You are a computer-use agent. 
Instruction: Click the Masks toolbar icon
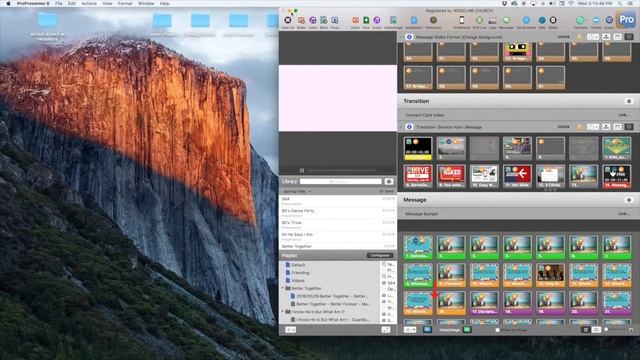553,20
